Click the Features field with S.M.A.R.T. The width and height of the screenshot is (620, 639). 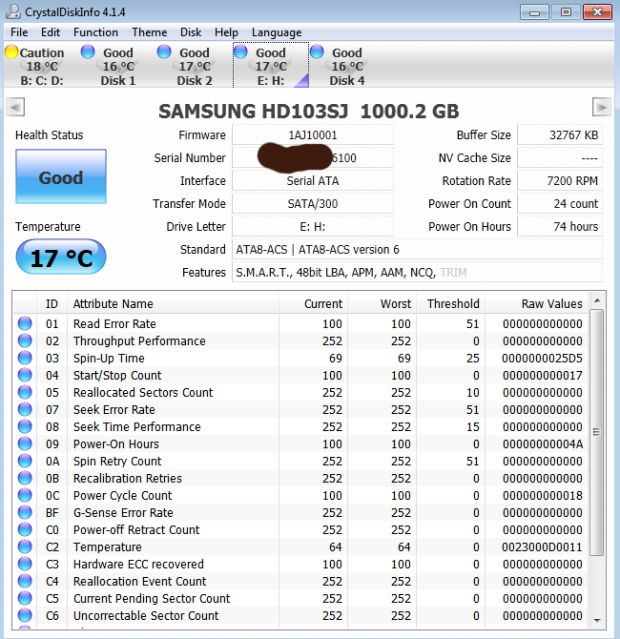417,272
